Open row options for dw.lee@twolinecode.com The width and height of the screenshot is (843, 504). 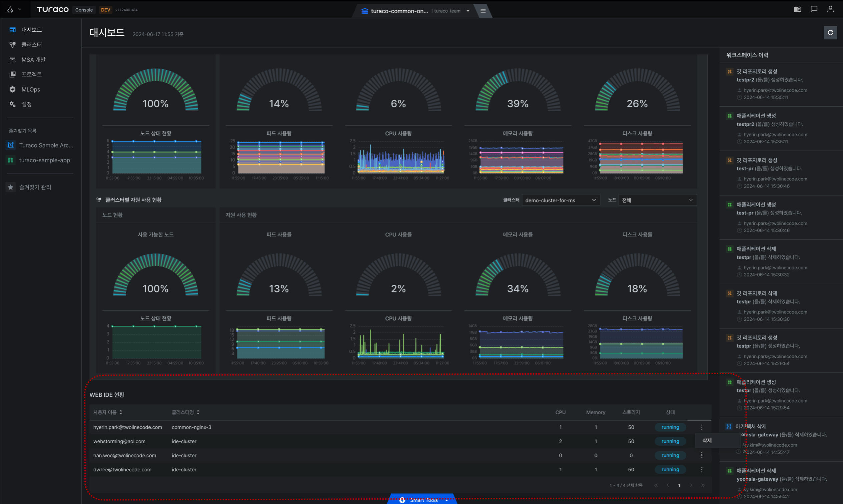(702, 469)
